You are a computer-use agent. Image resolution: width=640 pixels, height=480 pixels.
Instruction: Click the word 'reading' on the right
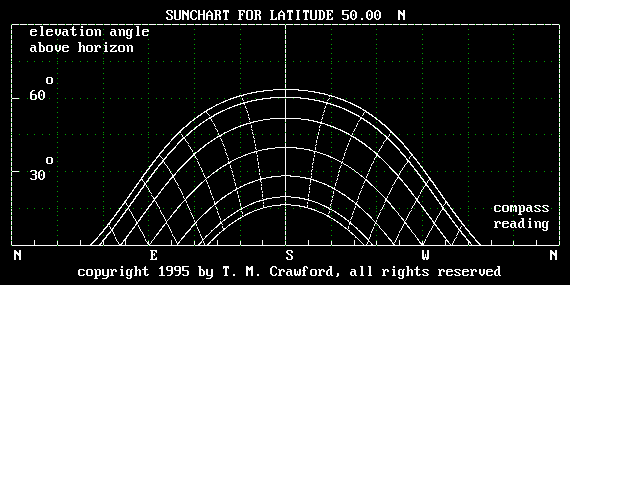pos(521,224)
